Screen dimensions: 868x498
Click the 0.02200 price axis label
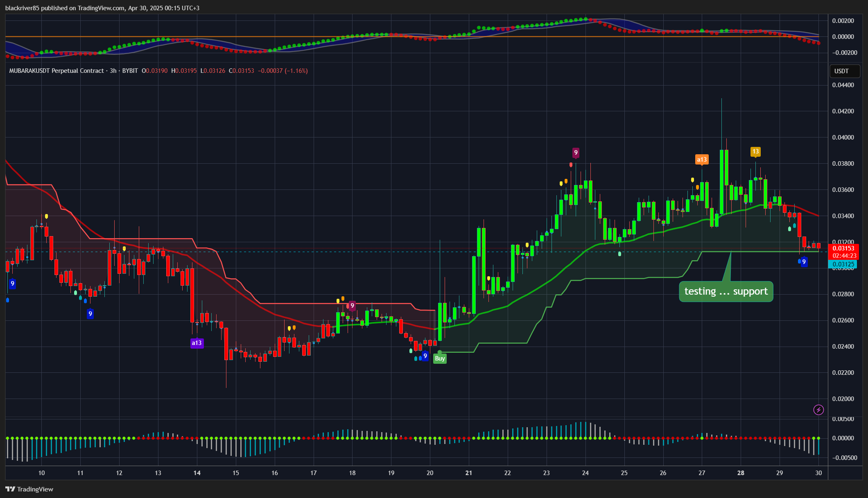843,373
